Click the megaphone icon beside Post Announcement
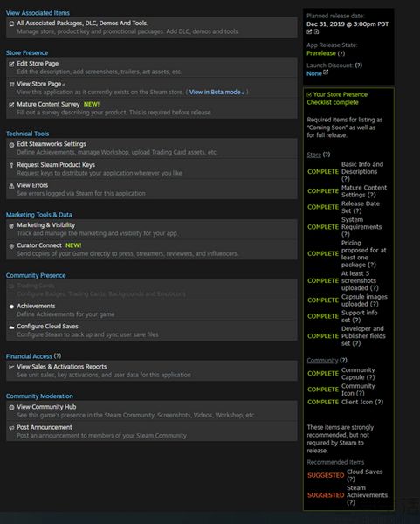 [x=11, y=428]
